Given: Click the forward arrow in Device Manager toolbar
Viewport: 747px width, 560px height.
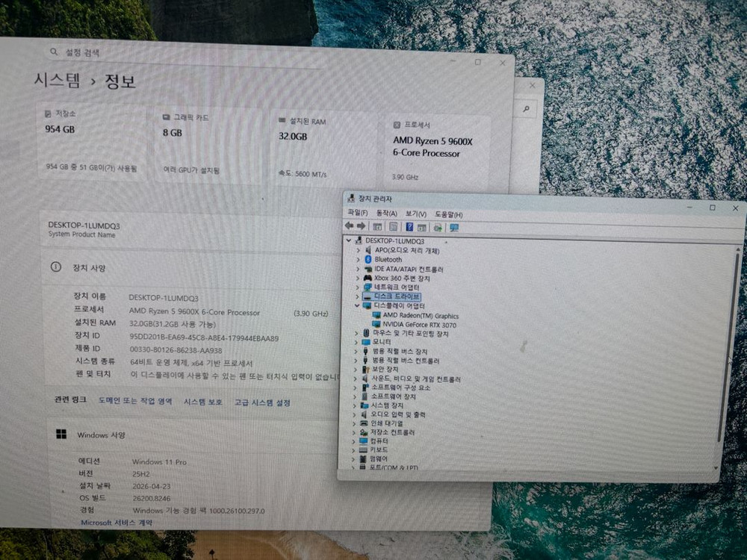Looking at the screenshot, I should [x=362, y=227].
